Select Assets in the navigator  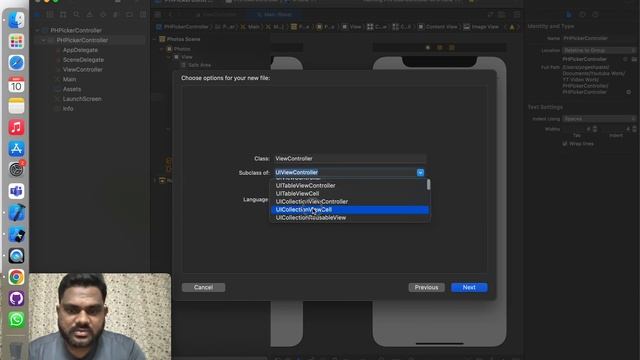point(72,89)
